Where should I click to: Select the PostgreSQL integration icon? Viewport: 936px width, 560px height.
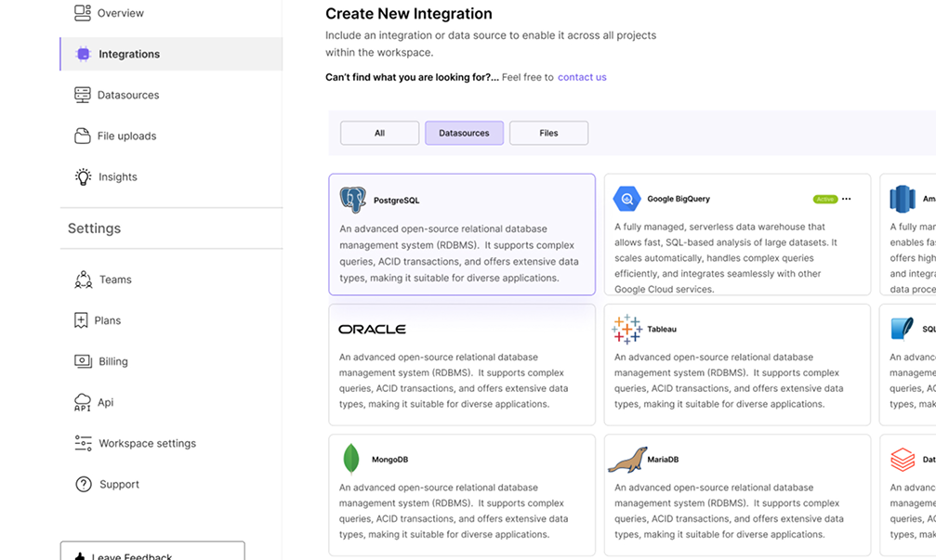353,198
